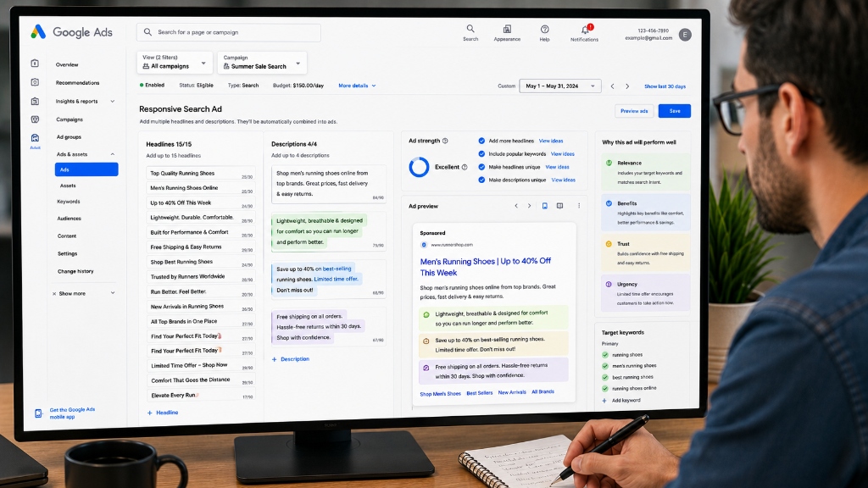
Task: Click the Urgency card icon
Action: (x=609, y=285)
